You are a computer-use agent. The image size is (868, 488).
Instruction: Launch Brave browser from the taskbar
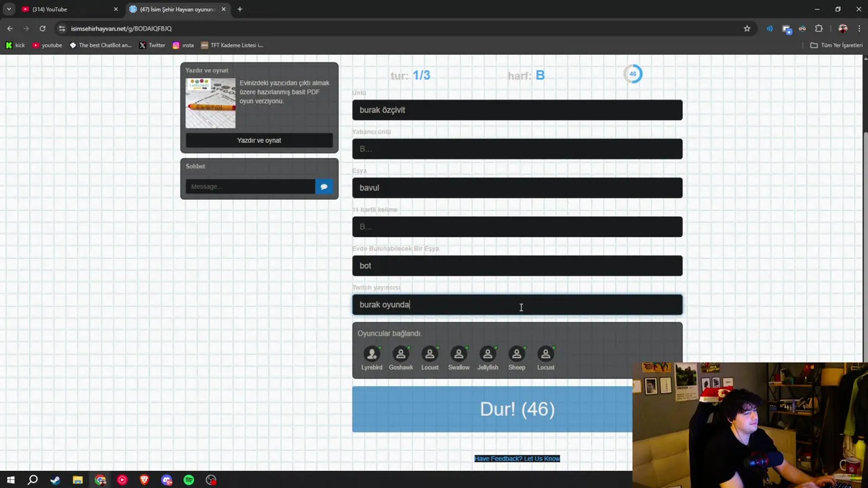(144, 480)
